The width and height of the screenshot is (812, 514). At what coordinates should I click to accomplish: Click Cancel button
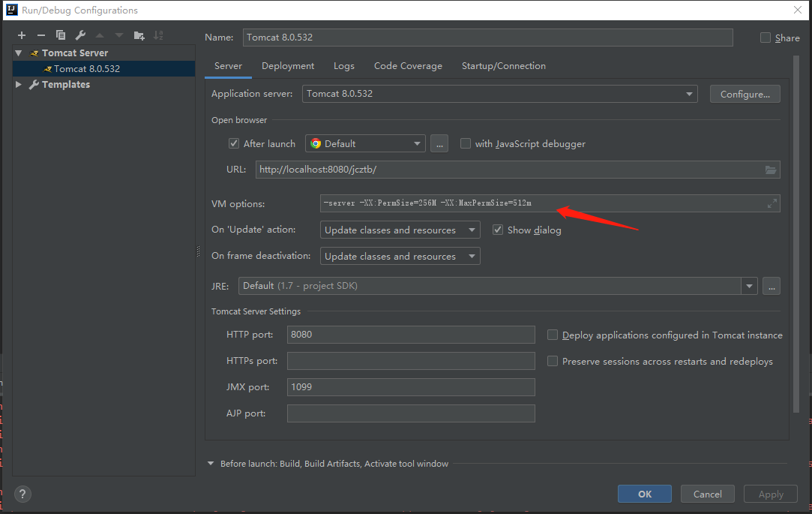[x=707, y=494]
